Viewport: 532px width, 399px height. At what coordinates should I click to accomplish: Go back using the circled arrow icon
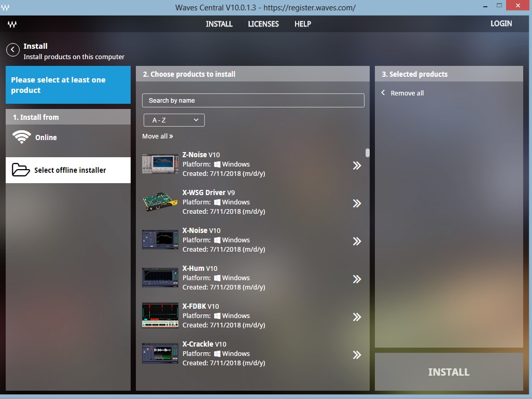(x=13, y=50)
